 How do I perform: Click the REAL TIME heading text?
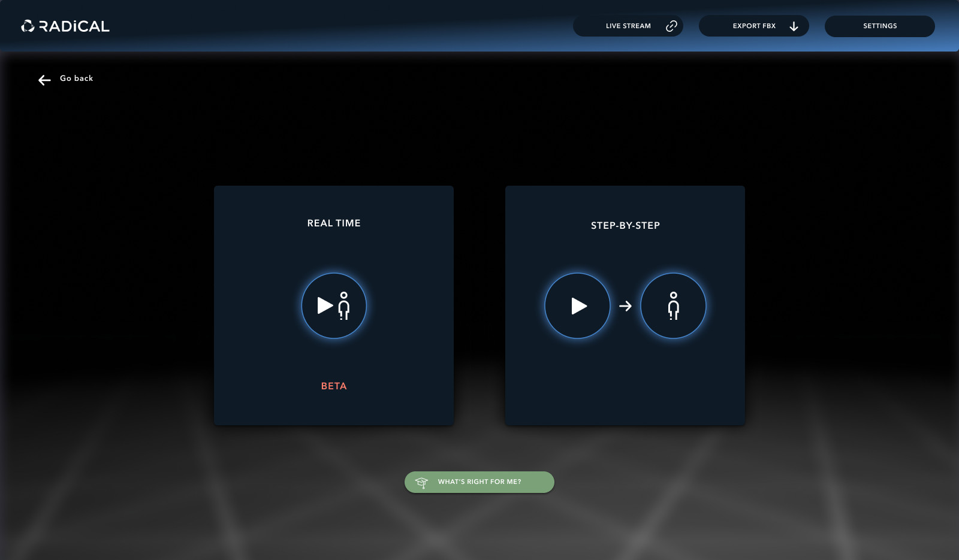tap(334, 223)
